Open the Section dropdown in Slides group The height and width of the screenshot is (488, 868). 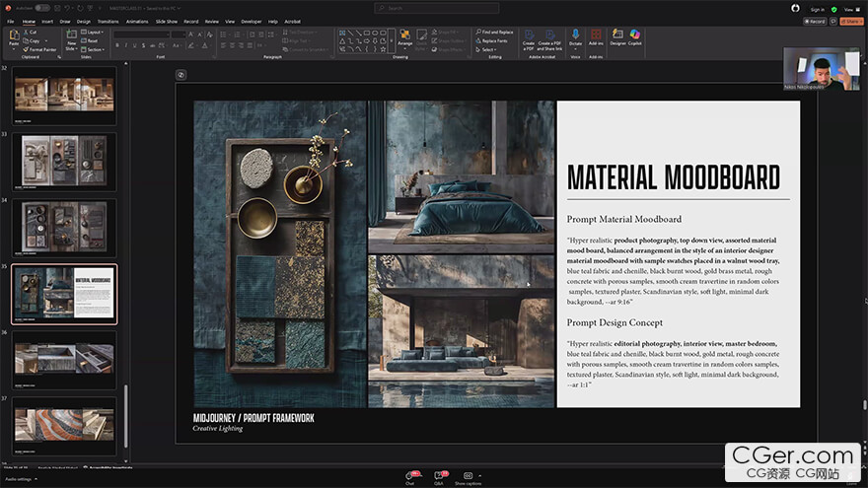point(93,49)
